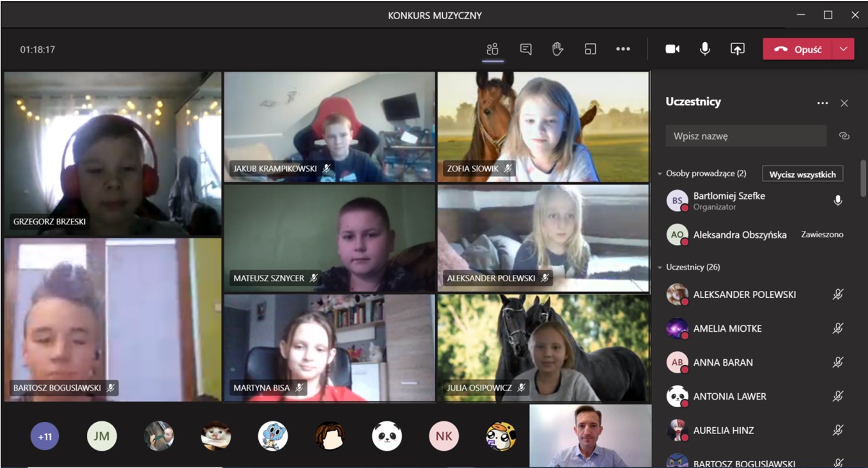Image resolution: width=868 pixels, height=468 pixels.
Task: Click the share screen icon
Action: [x=737, y=49]
